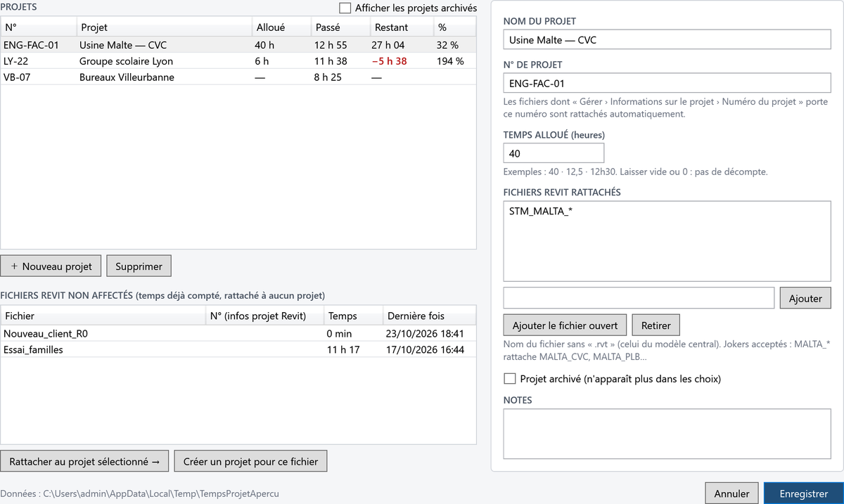Image resolution: width=844 pixels, height=504 pixels.
Task: Select project row 'Groupe scolaire Lyon'
Action: click(x=238, y=61)
